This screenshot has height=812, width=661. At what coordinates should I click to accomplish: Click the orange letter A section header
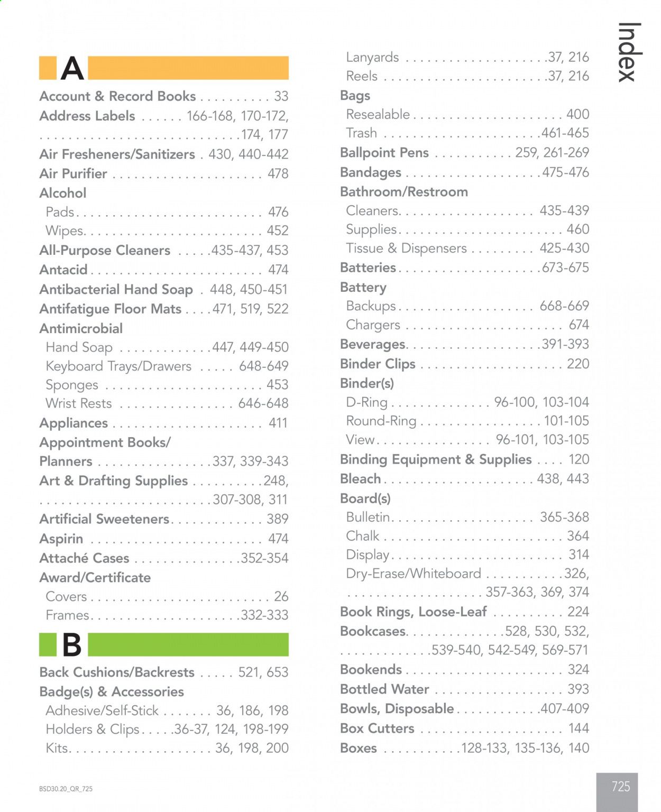coord(164,68)
